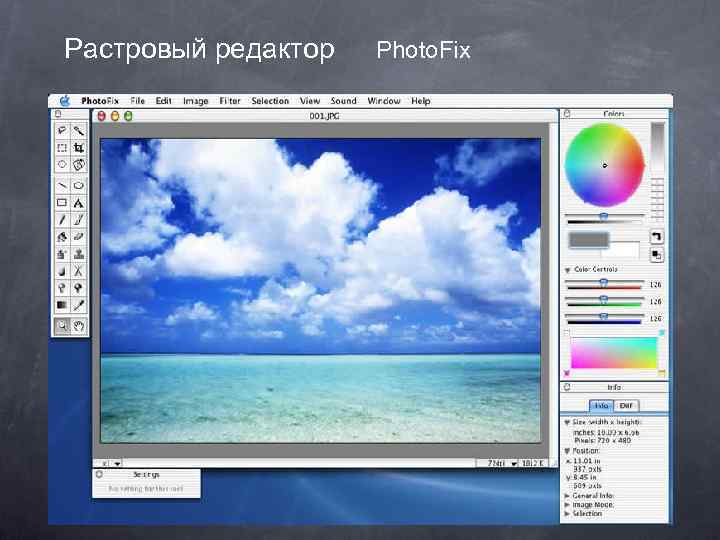Open the File menu
This screenshot has width=720, height=540.
pyautogui.click(x=137, y=101)
